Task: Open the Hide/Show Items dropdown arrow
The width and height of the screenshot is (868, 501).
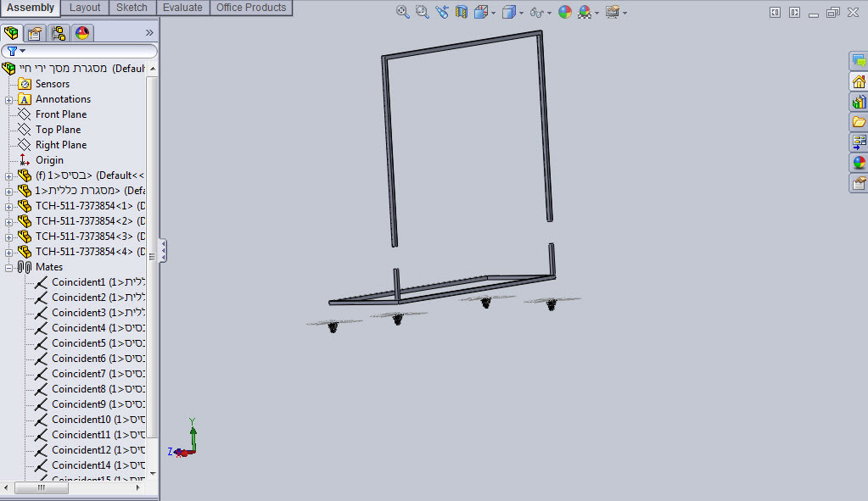Action: tap(549, 13)
